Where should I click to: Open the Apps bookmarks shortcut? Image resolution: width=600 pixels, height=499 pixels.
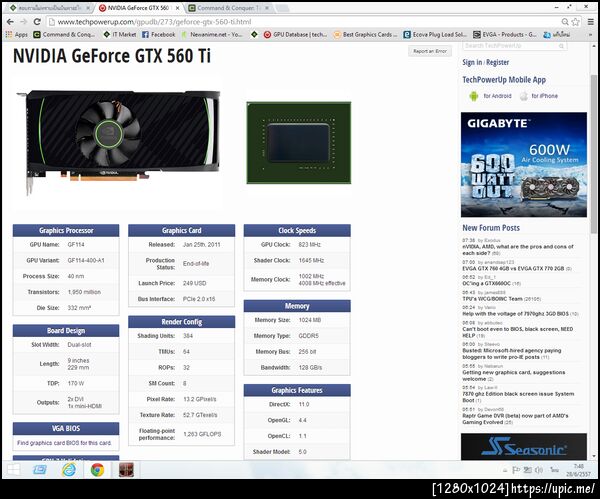[17, 34]
